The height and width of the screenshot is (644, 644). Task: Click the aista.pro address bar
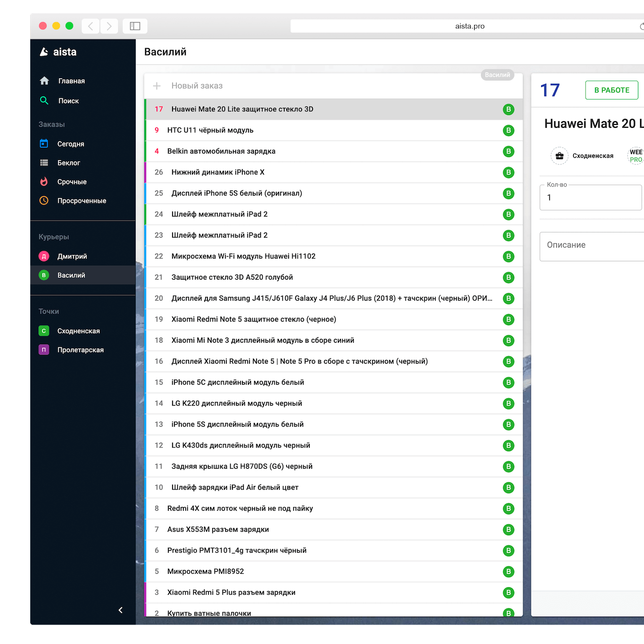pyautogui.click(x=467, y=26)
